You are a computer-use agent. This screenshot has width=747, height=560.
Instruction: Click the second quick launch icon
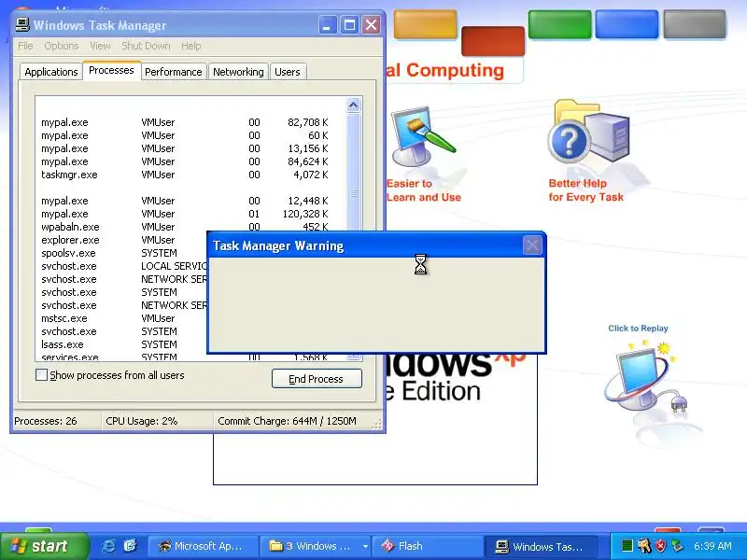point(130,546)
